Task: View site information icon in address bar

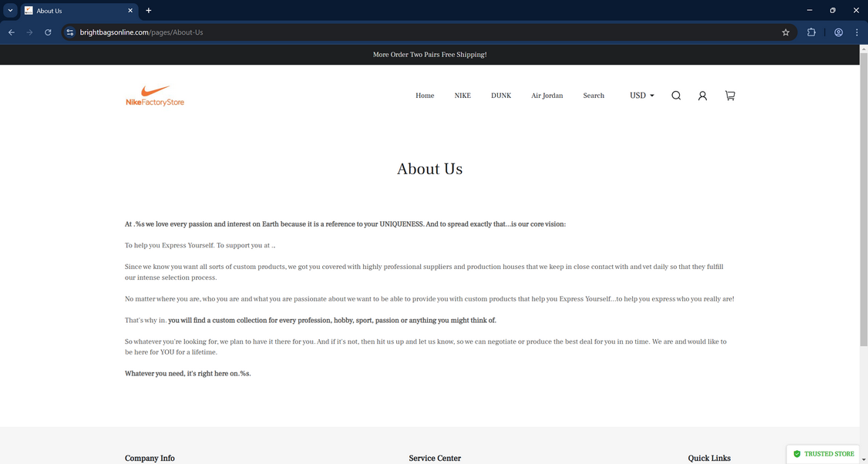Action: 69,32
